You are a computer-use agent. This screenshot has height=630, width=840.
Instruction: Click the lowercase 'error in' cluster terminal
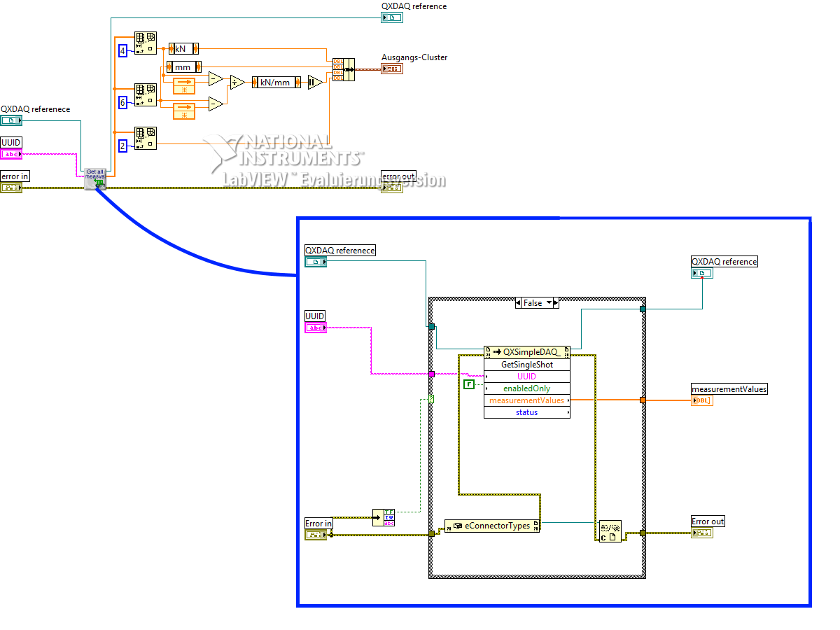pos(11,187)
